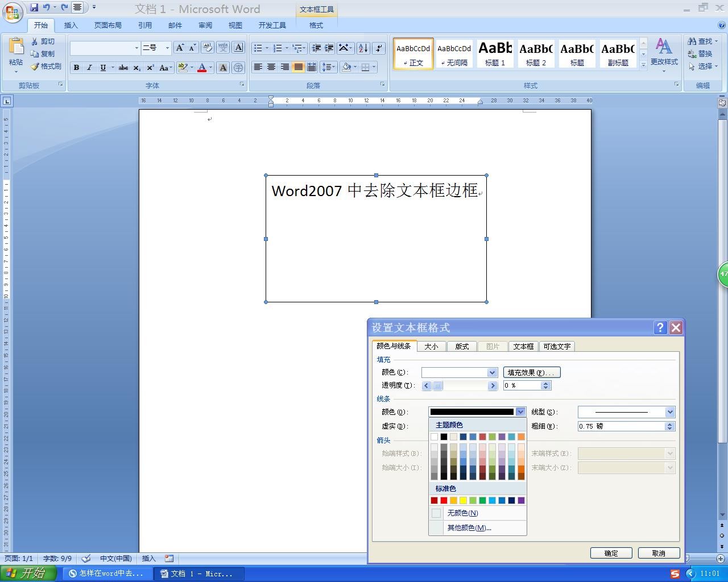Screen dimensions: 728x582
Task: Click the Sort A-Z icon
Action: [x=363, y=48]
